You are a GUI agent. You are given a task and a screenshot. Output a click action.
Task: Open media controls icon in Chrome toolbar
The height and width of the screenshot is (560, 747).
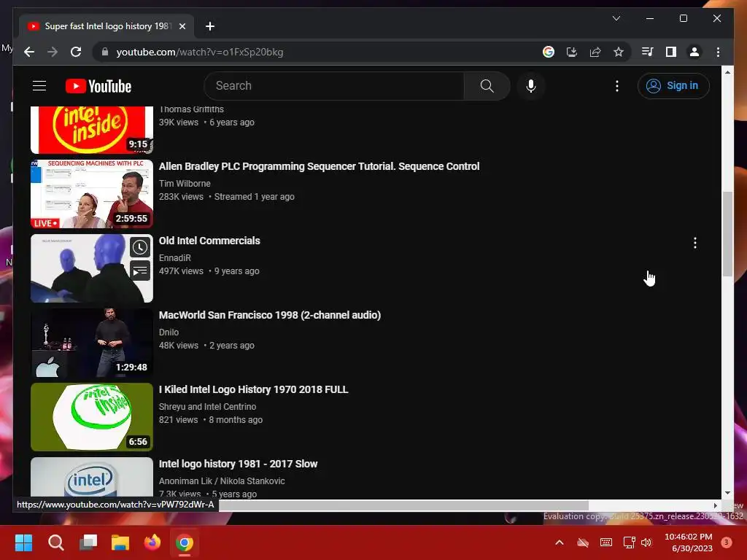[647, 52]
